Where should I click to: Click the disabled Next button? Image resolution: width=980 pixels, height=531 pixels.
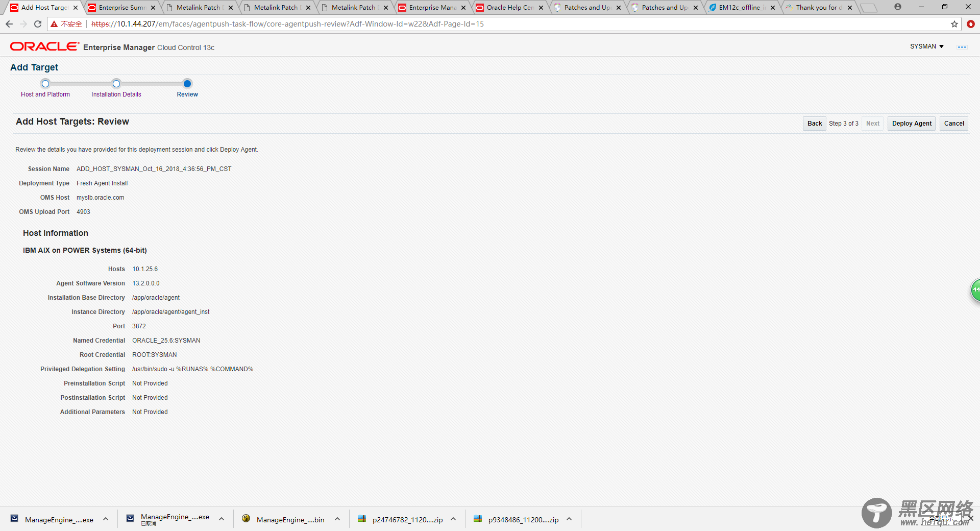click(873, 124)
